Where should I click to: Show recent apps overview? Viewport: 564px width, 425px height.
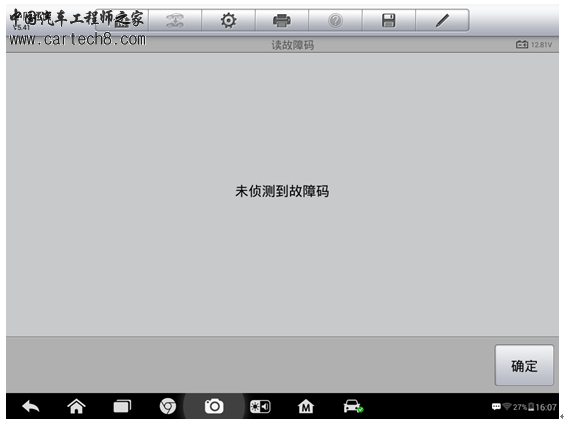pyautogui.click(x=122, y=407)
